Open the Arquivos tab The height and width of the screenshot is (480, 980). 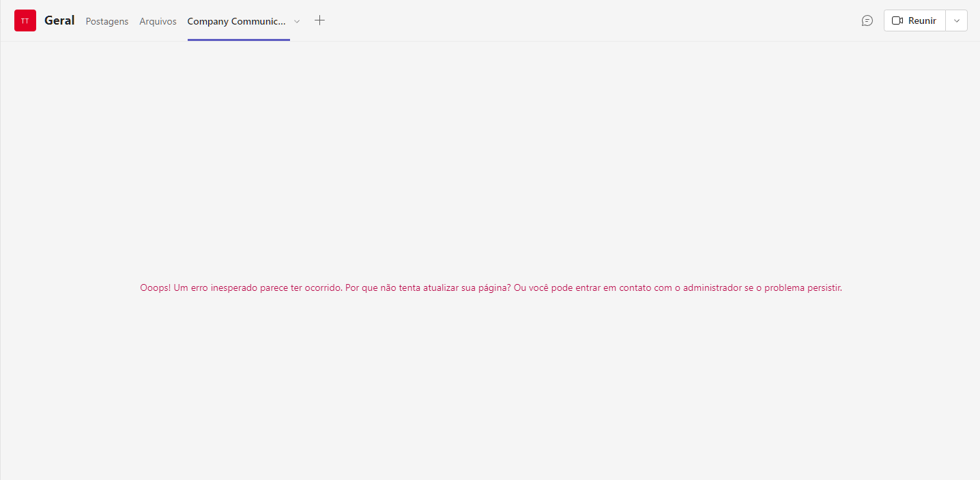pyautogui.click(x=158, y=21)
